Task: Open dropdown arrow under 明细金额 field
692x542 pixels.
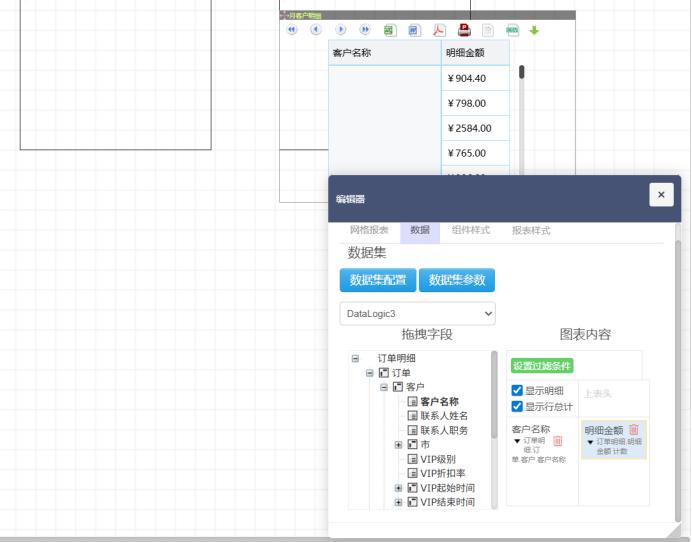Action: pyautogui.click(x=590, y=442)
